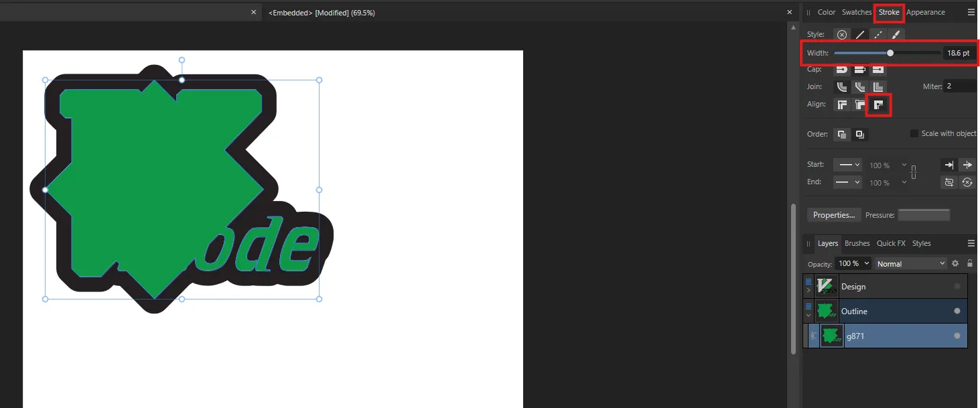Open the Stroke panel hamburger menu
The height and width of the screenshot is (408, 980).
tap(971, 11)
